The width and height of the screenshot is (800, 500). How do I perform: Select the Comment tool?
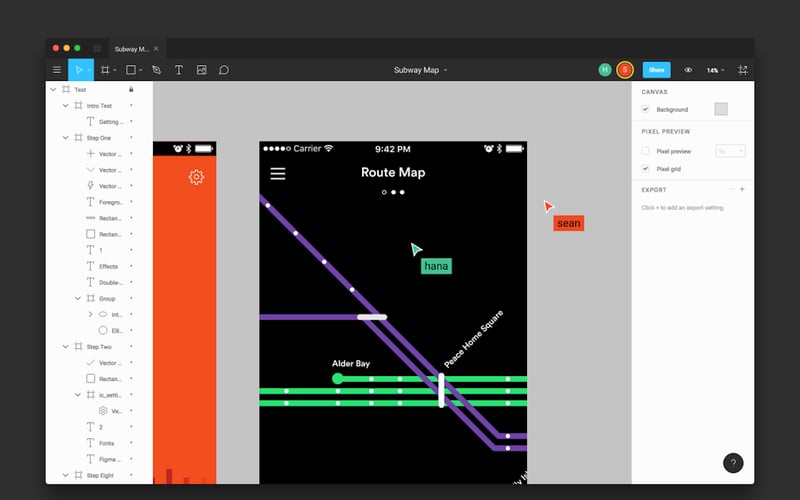tap(223, 70)
